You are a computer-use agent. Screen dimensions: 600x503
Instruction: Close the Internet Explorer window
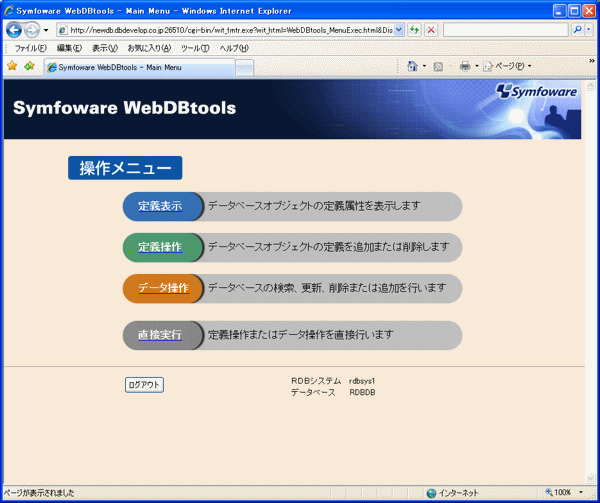click(x=589, y=11)
